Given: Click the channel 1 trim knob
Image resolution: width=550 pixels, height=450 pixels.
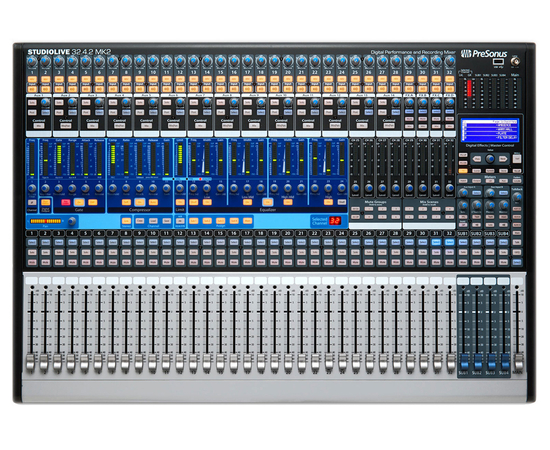Looking at the screenshot, I should pos(32,62).
